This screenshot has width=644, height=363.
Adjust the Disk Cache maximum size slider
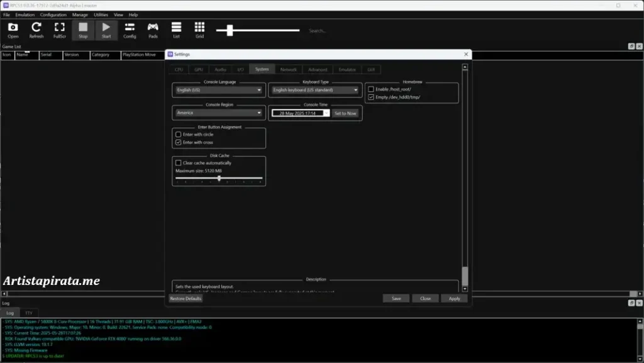tap(218, 178)
